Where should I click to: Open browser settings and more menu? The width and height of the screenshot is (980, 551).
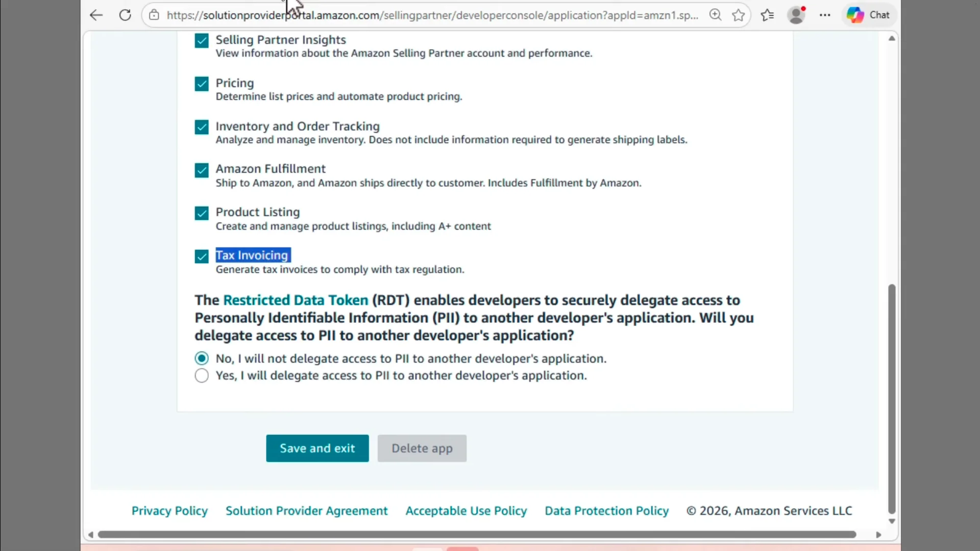pos(825,15)
